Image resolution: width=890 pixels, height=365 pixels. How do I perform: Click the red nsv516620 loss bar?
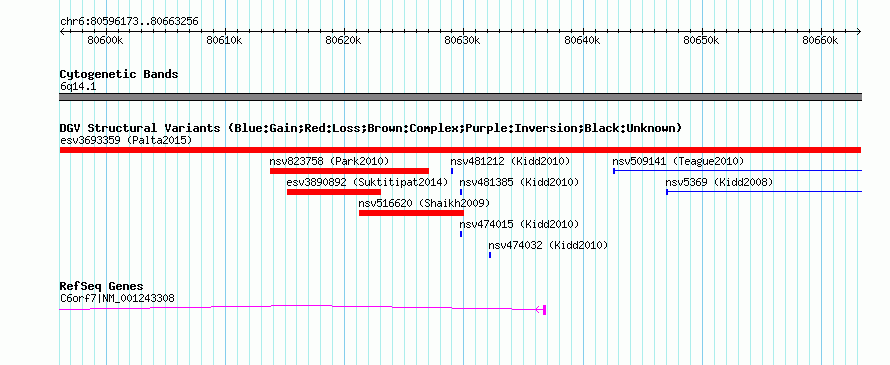[x=411, y=213]
